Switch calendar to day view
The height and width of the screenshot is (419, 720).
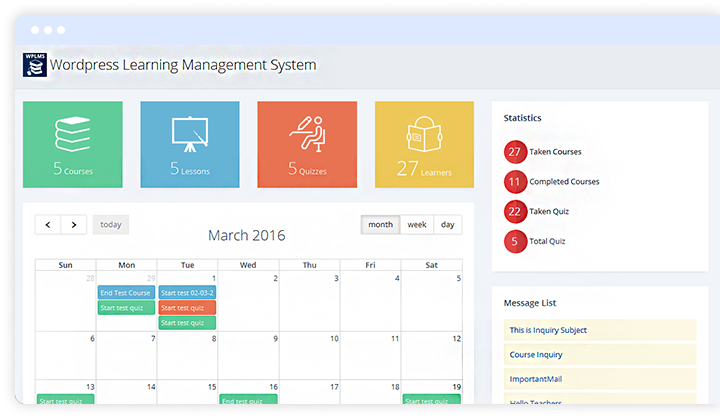(448, 225)
